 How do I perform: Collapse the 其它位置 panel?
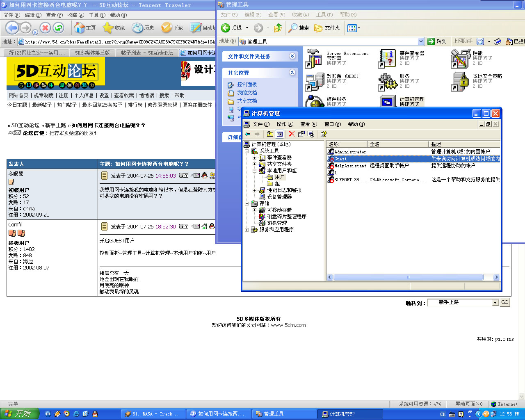292,73
